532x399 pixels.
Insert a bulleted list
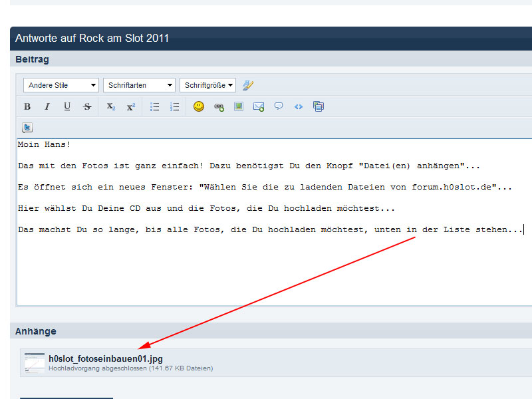(x=155, y=107)
